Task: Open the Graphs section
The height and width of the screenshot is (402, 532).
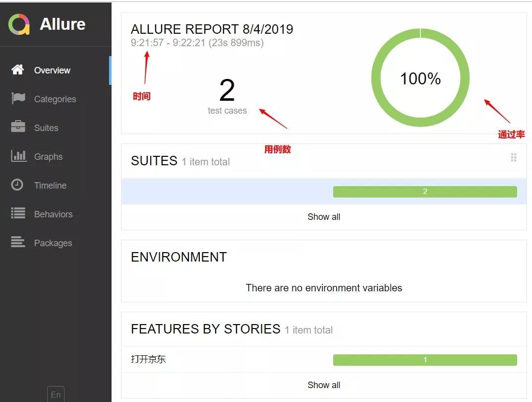Action: (56, 157)
